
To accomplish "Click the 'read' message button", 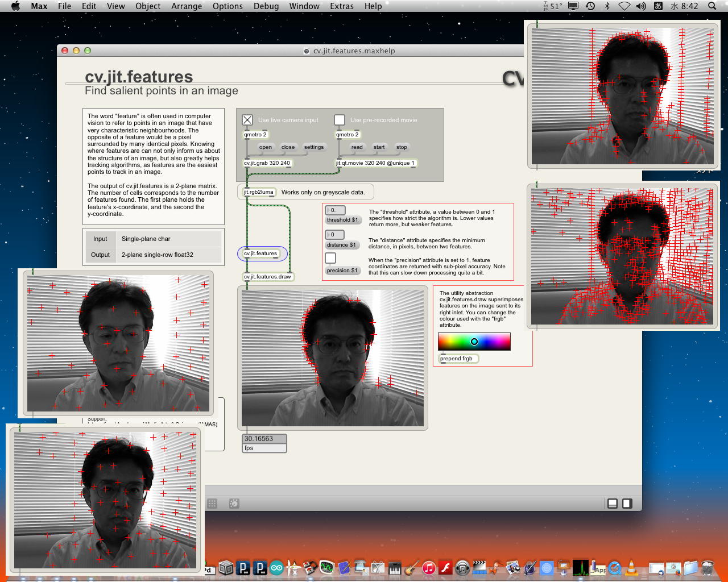I will click(x=357, y=147).
